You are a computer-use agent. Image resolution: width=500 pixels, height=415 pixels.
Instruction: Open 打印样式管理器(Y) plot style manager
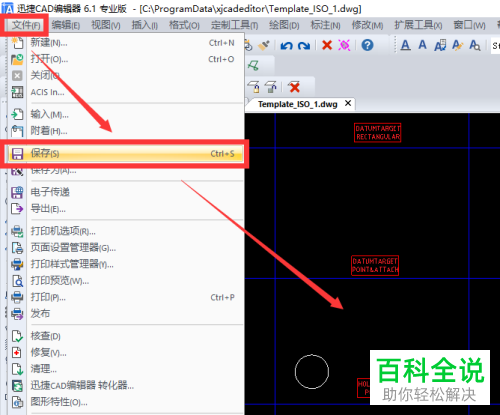tap(126, 264)
